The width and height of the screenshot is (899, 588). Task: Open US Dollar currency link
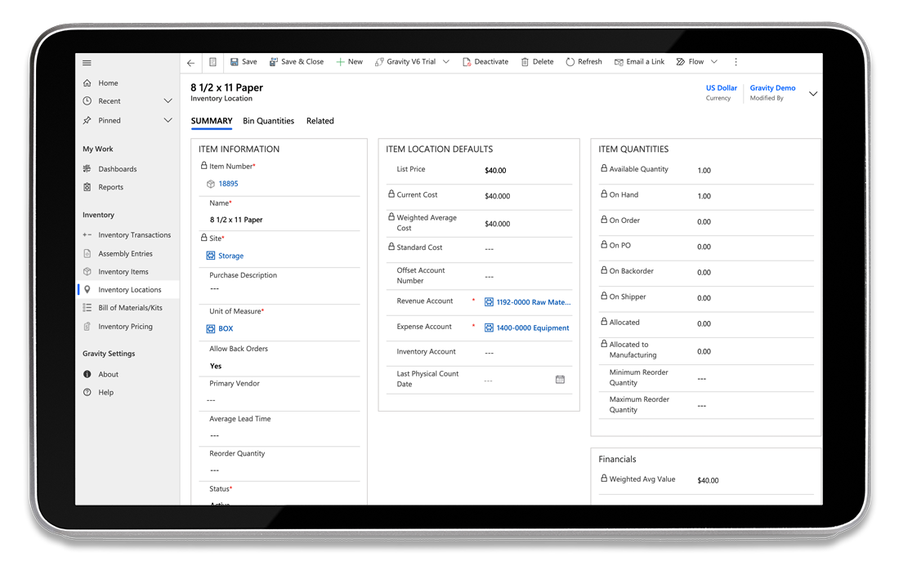coord(722,87)
